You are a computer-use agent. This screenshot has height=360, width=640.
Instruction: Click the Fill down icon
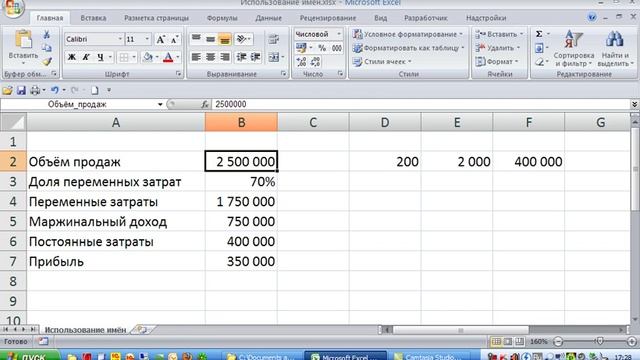pyautogui.click(x=539, y=48)
